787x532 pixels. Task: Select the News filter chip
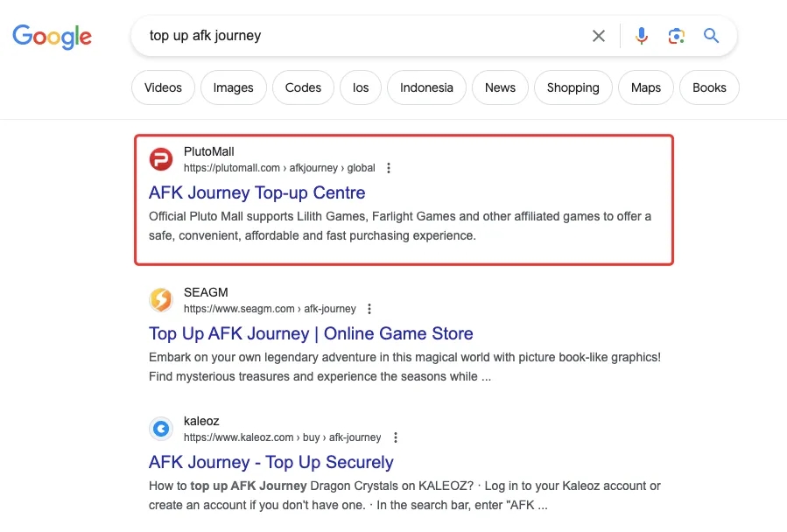pos(500,87)
